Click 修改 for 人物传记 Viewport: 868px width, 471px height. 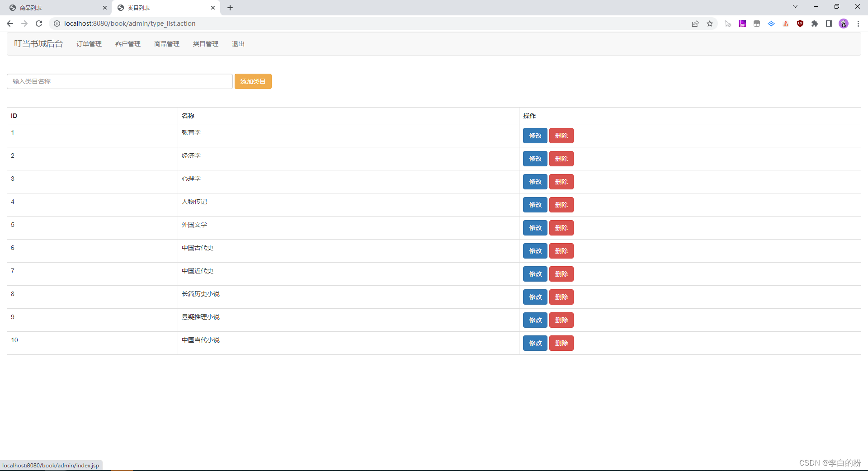point(535,205)
